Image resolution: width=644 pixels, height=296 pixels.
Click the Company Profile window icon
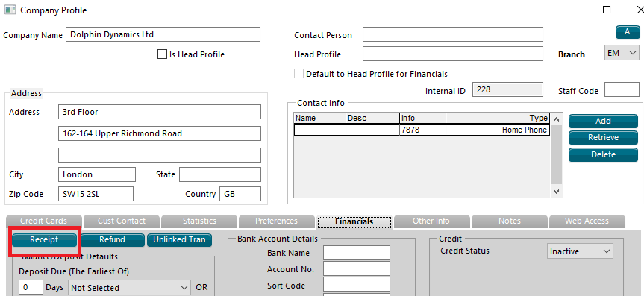tap(10, 10)
